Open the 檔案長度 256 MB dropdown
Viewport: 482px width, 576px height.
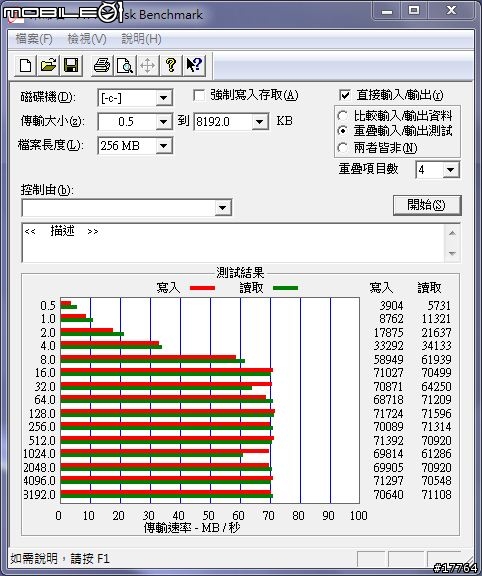coord(163,146)
